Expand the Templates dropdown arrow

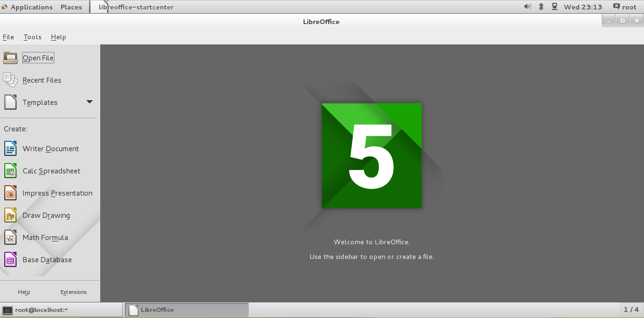pyautogui.click(x=89, y=102)
